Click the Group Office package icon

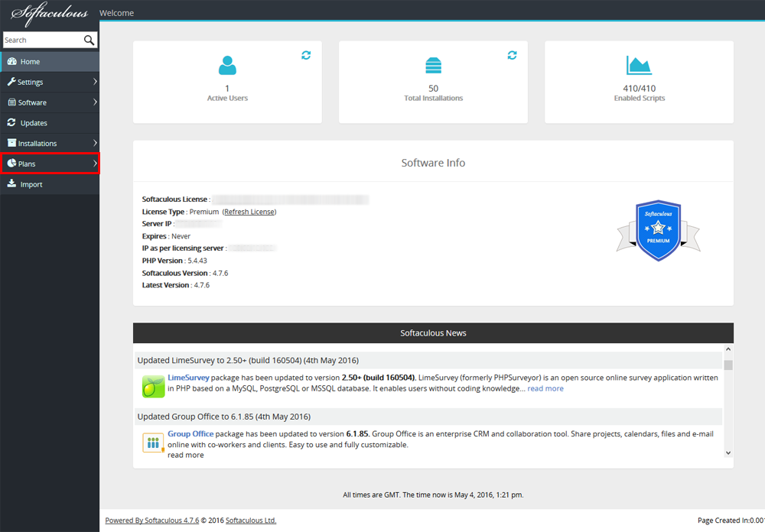[x=153, y=443]
